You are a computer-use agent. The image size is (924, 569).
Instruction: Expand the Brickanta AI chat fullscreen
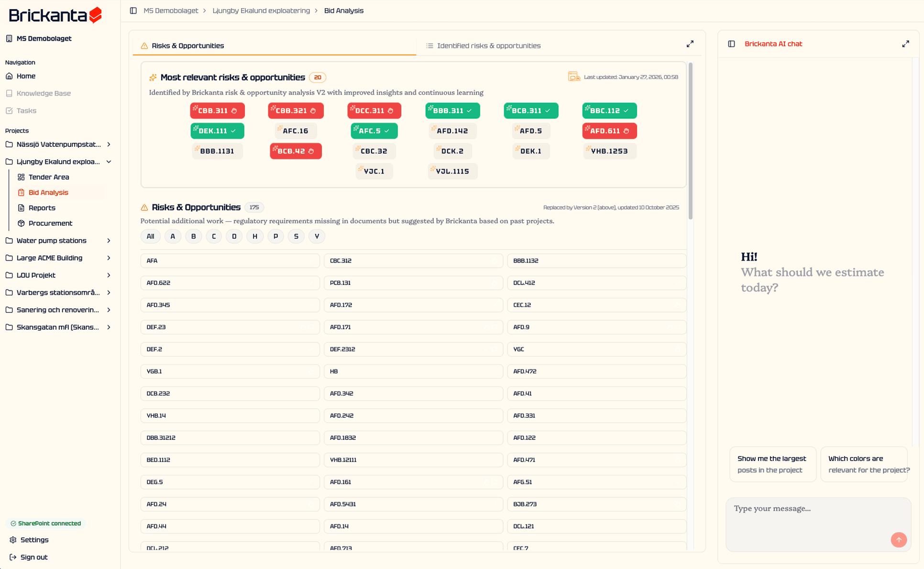tap(905, 44)
